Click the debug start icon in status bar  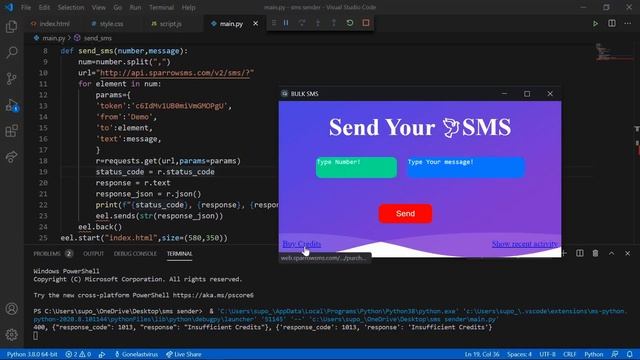pyautogui.click(x=102, y=354)
